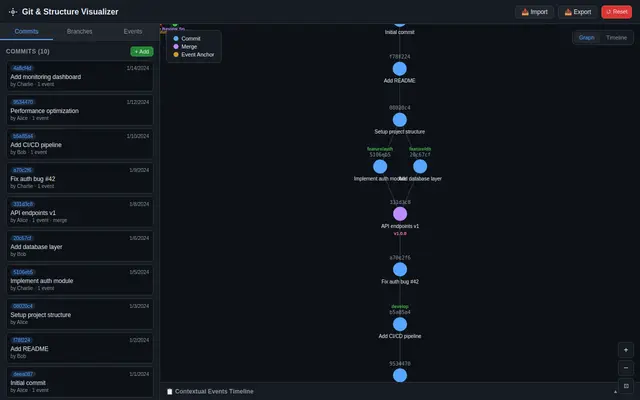The width and height of the screenshot is (640, 400).
Task: Zoom out with the minus button
Action: pyautogui.click(x=626, y=368)
